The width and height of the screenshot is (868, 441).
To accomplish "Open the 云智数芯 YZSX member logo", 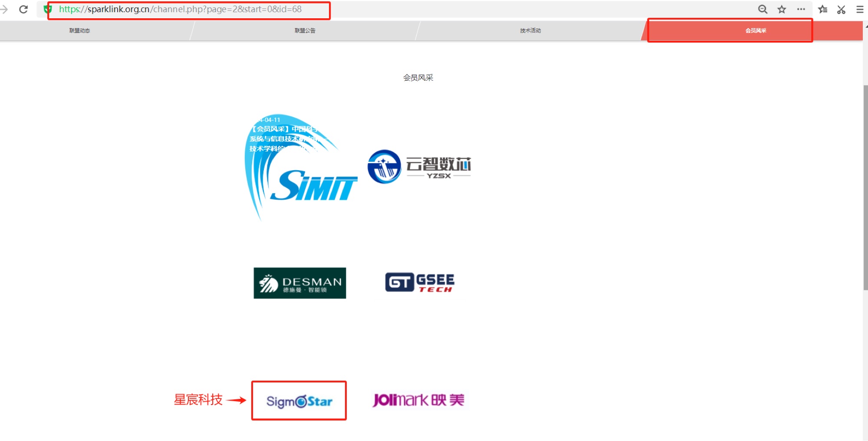I will pyautogui.click(x=419, y=167).
